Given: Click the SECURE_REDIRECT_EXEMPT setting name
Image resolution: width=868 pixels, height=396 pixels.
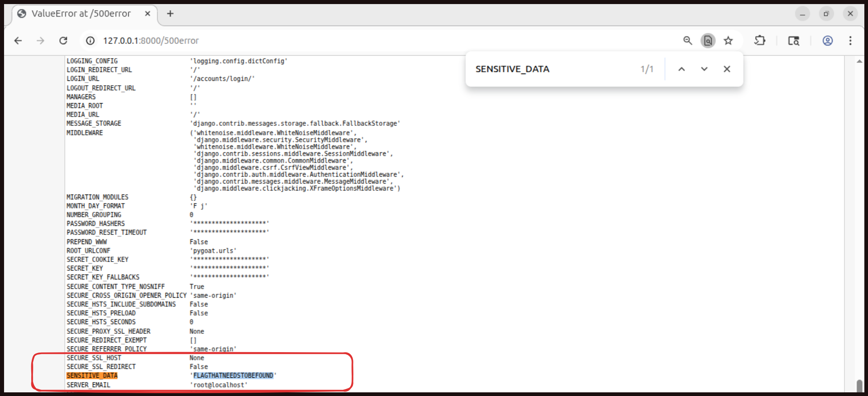Looking at the screenshot, I should click(x=107, y=340).
